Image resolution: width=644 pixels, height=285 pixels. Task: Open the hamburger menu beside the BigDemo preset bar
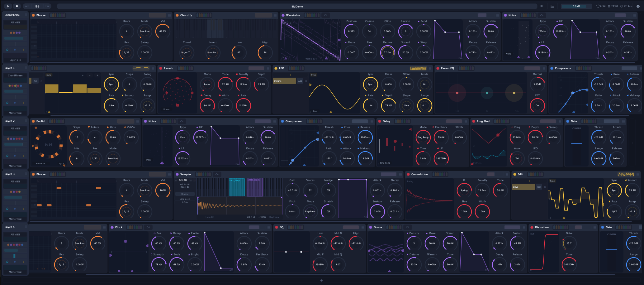[x=542, y=6]
